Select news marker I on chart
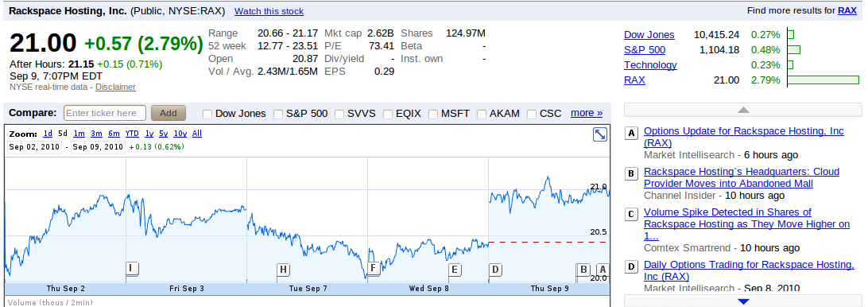Image resolution: width=868 pixels, height=307 pixels. coord(131,269)
